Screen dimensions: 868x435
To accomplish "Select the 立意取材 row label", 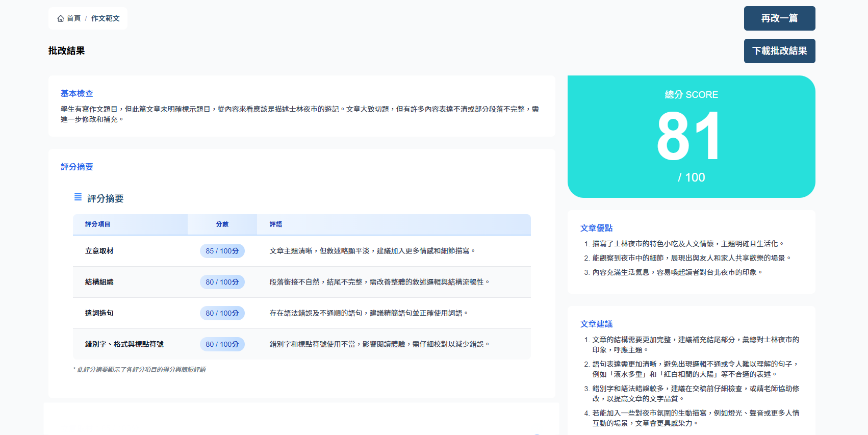I will pos(99,251).
